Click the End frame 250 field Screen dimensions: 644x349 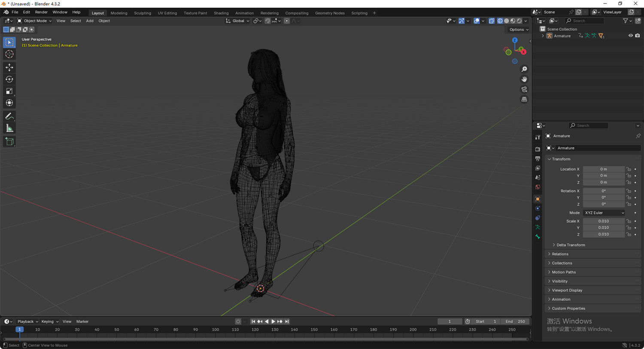point(515,321)
